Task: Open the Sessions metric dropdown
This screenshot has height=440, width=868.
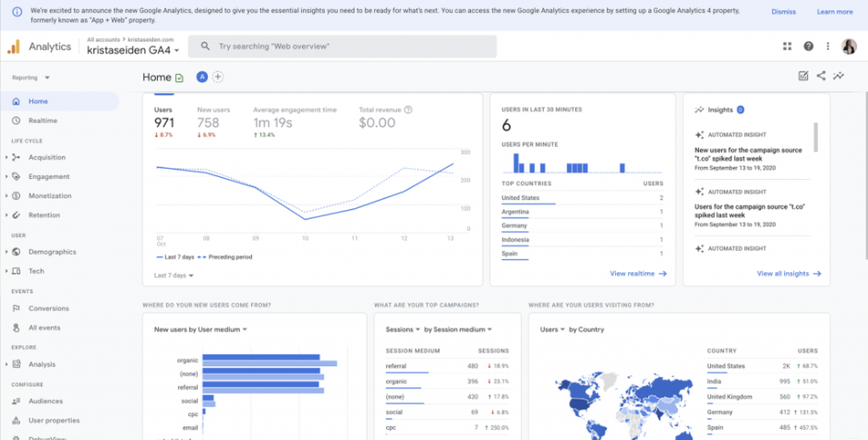Action: coord(403,329)
